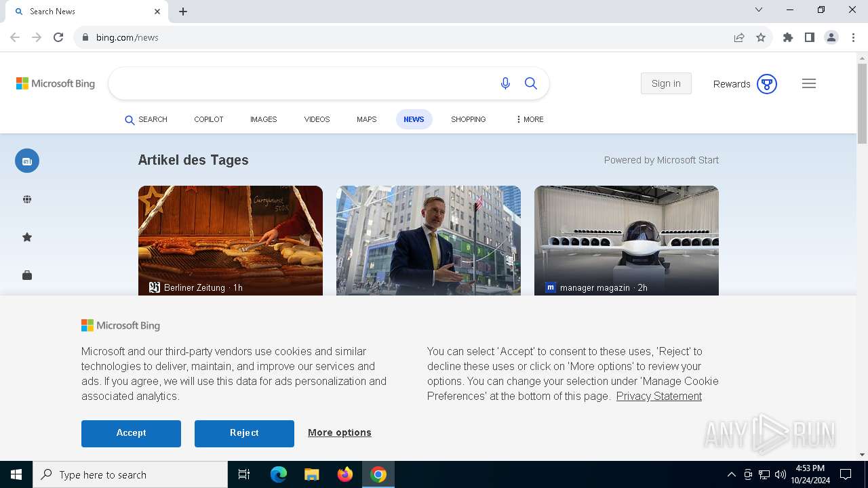
Task: Click the microphone voice search icon
Action: pyautogui.click(x=505, y=83)
